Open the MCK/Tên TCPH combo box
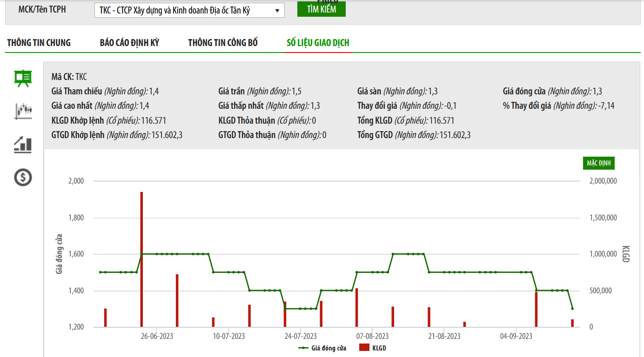Viewport: 644px width, 357px height. 186,10
